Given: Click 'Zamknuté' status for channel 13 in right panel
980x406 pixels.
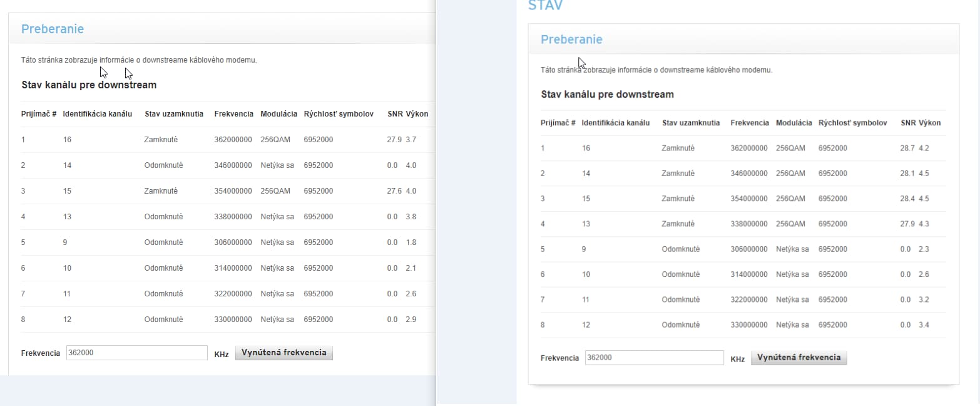Looking at the screenshot, I should click(x=678, y=224).
